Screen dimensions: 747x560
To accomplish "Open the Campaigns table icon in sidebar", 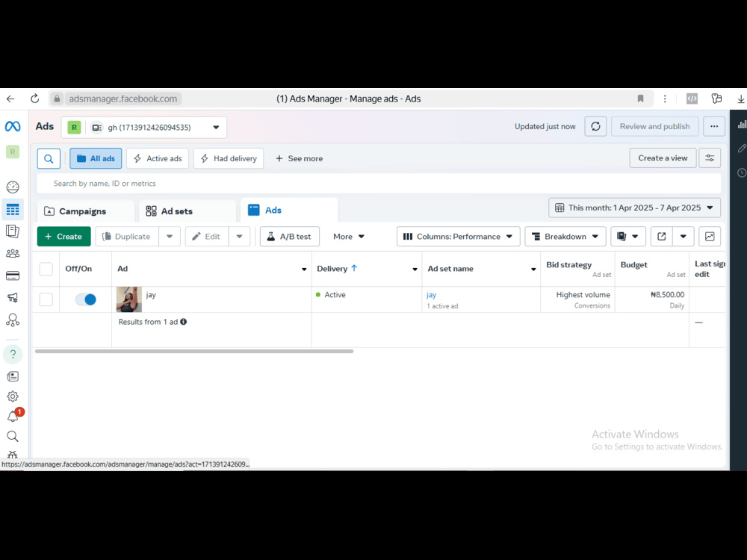I will 13,210.
